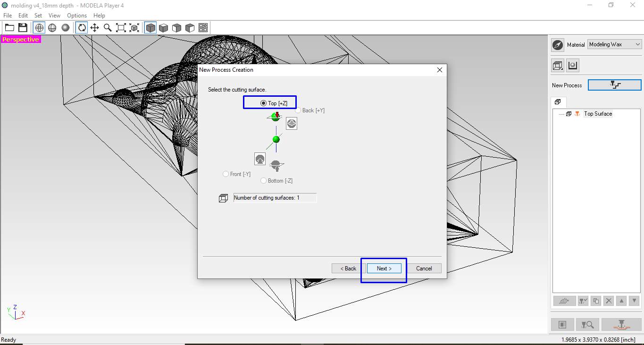Click the cutter with checkmark icon
644x345 pixels.
[583, 301]
